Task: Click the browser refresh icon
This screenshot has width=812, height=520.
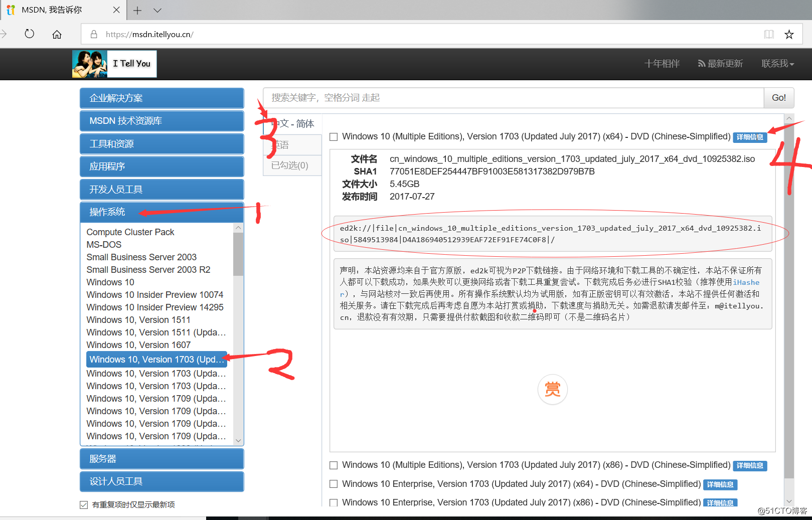Action: click(30, 34)
